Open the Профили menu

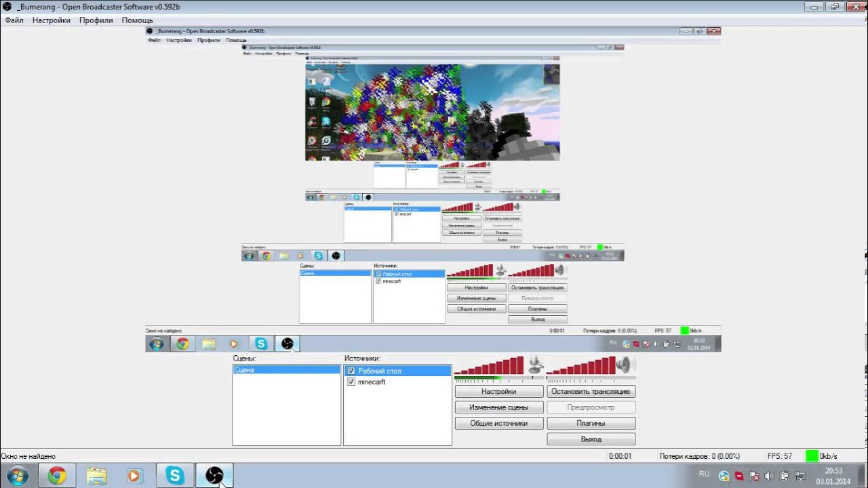(x=96, y=20)
